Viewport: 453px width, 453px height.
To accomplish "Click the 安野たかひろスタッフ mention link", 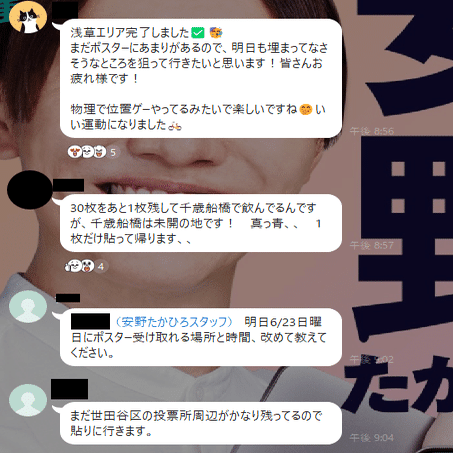I will 174,322.
